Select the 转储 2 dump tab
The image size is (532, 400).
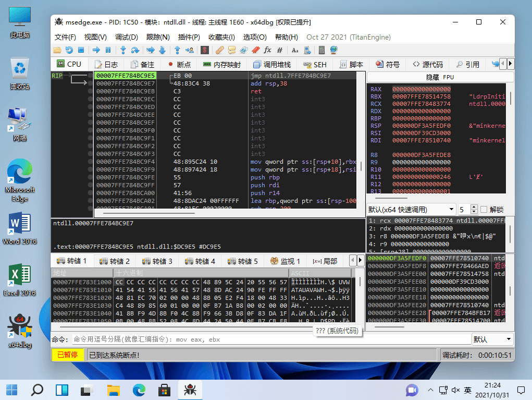(x=114, y=261)
